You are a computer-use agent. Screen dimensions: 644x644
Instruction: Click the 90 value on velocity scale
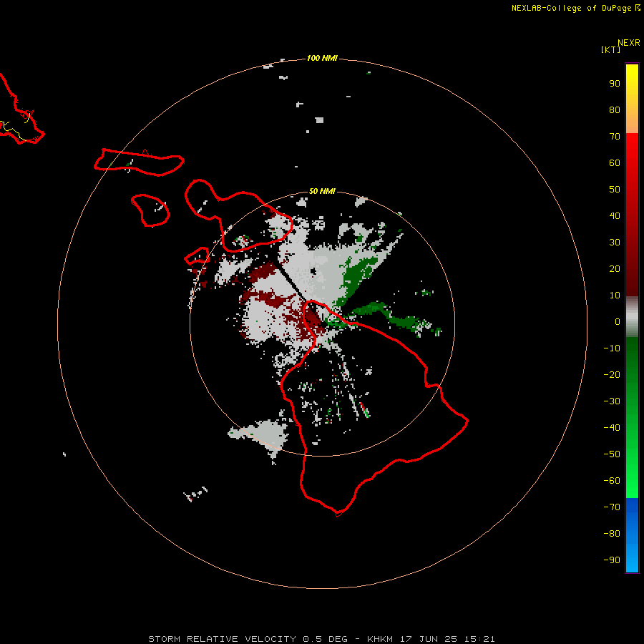tap(615, 84)
